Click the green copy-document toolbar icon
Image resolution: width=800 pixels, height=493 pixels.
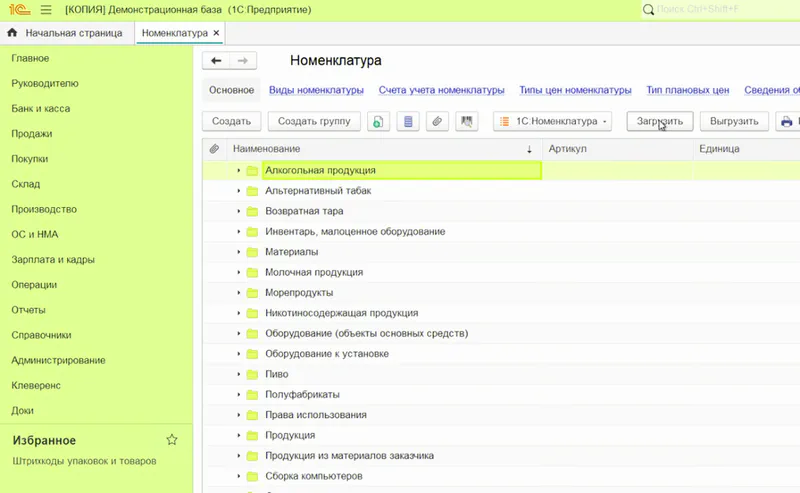coord(378,122)
